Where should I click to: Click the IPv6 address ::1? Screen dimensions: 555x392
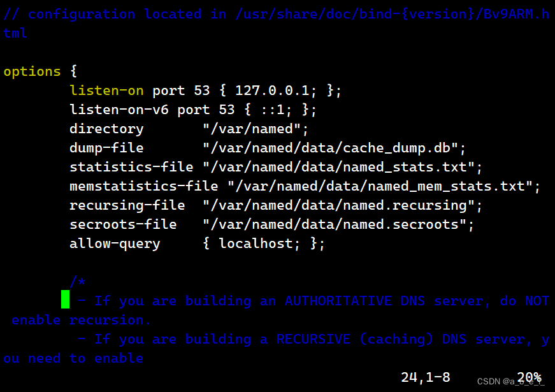tap(277, 110)
